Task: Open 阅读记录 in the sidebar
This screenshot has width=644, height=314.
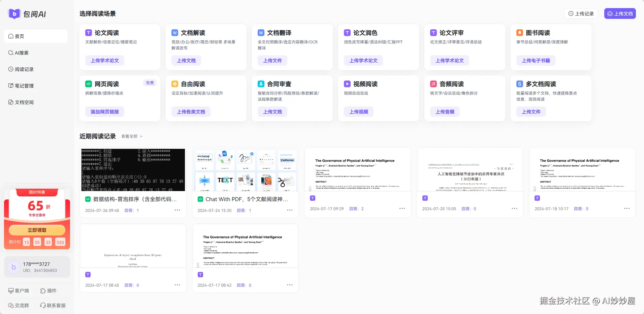Action: (x=36, y=69)
